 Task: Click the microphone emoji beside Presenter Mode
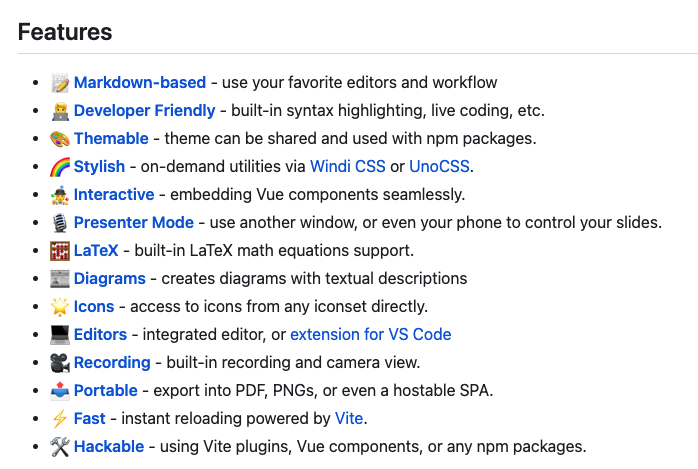point(59,223)
